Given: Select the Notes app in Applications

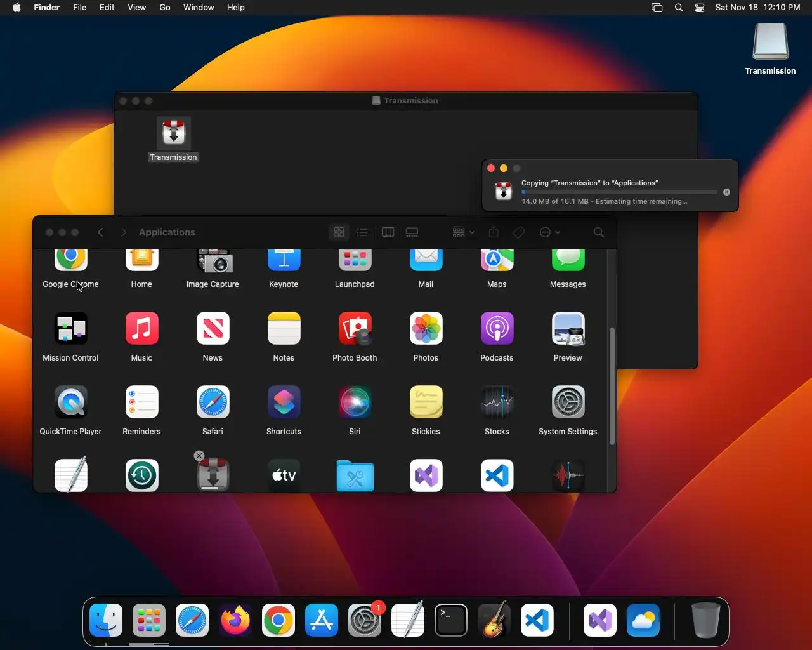Looking at the screenshot, I should (x=284, y=329).
